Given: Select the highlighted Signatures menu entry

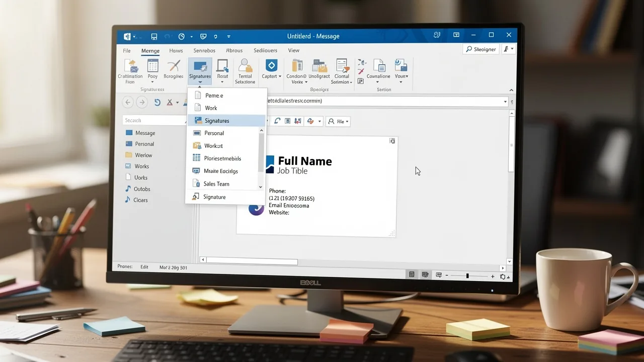Looking at the screenshot, I should tap(226, 121).
